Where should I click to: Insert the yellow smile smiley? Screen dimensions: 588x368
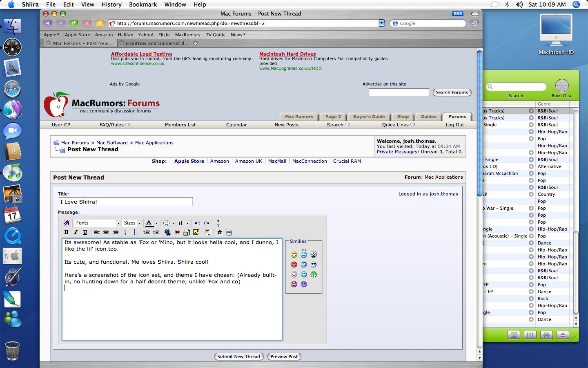coord(294,255)
